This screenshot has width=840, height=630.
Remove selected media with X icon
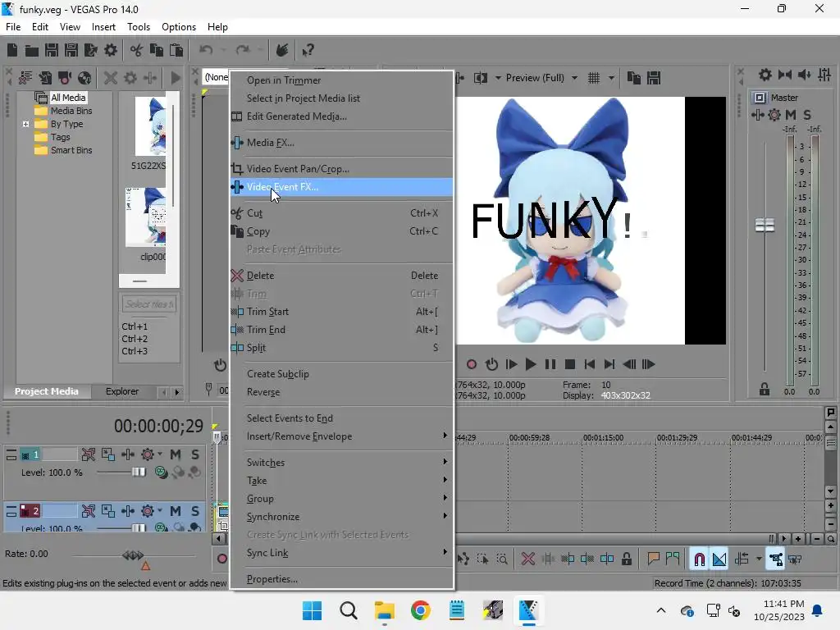[111, 78]
